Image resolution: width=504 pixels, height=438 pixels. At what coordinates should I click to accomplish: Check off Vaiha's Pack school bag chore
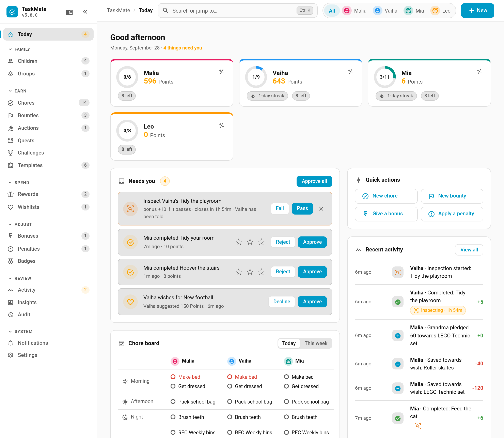point(230,401)
